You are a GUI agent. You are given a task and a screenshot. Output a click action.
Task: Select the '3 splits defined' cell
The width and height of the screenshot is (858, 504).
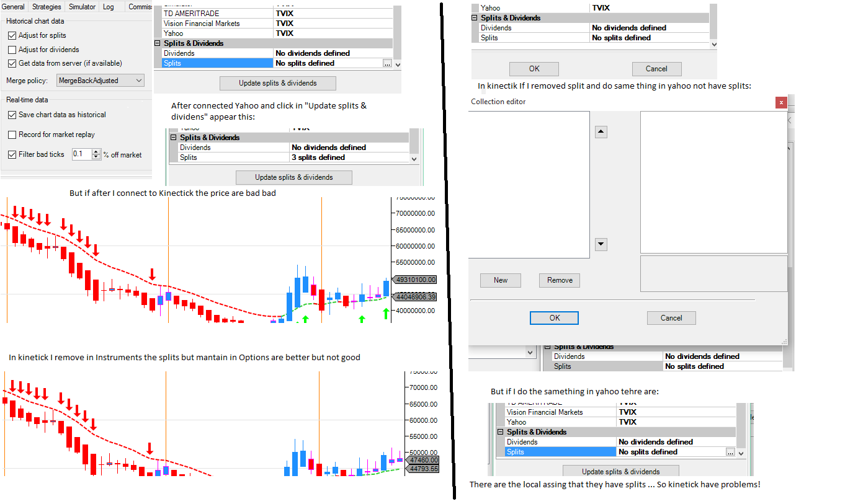click(x=349, y=157)
